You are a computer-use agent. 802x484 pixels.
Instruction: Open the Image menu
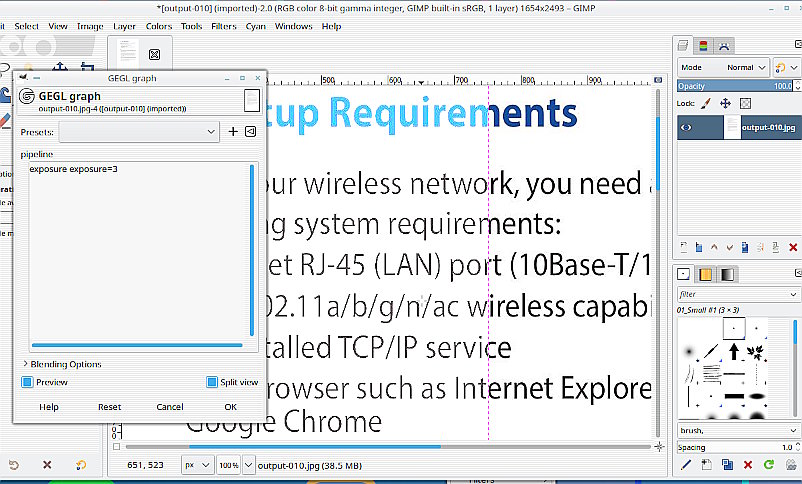tap(90, 26)
